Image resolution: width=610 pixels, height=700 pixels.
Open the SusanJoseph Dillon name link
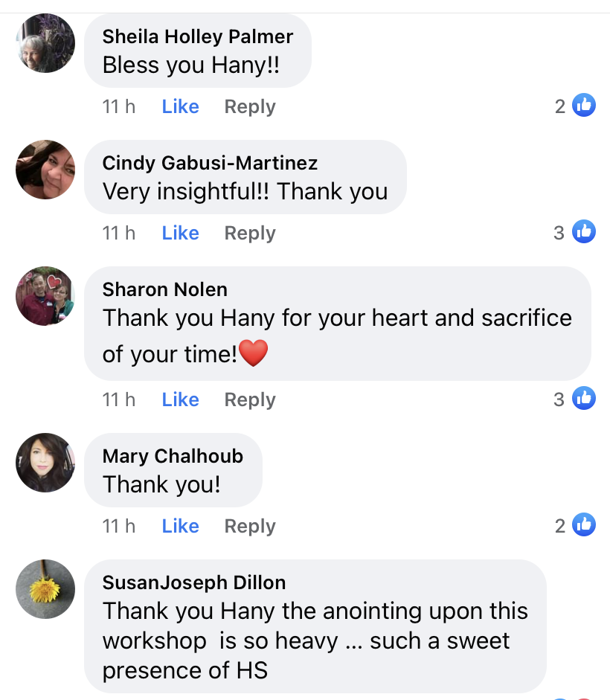(x=194, y=582)
